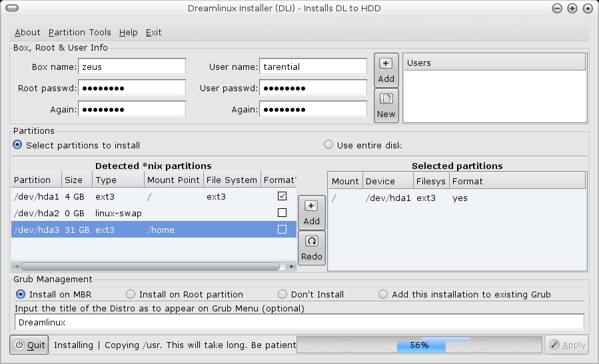Click the Filesys column header
The image size is (599, 364).
pyautogui.click(x=431, y=181)
